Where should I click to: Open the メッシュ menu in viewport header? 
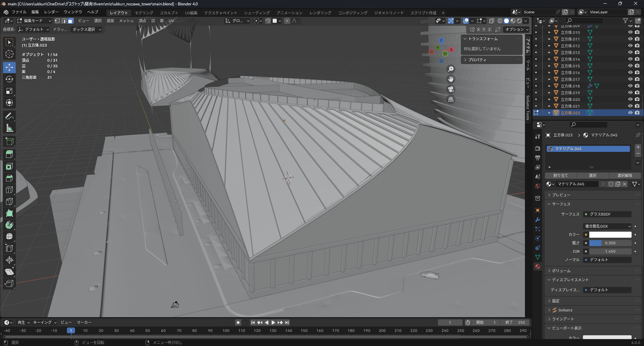[x=126, y=21]
